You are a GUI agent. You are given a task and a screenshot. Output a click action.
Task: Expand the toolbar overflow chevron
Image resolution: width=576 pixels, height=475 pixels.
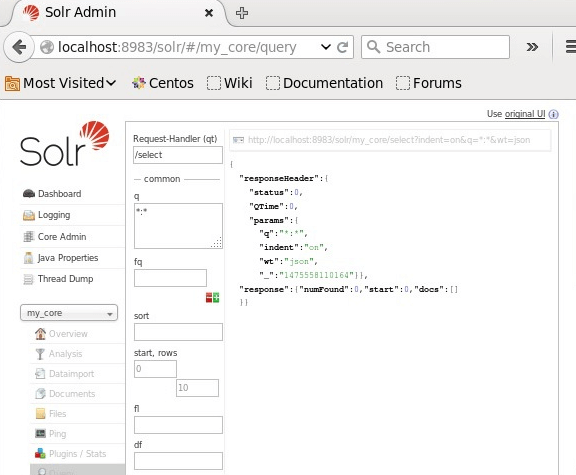(x=532, y=47)
